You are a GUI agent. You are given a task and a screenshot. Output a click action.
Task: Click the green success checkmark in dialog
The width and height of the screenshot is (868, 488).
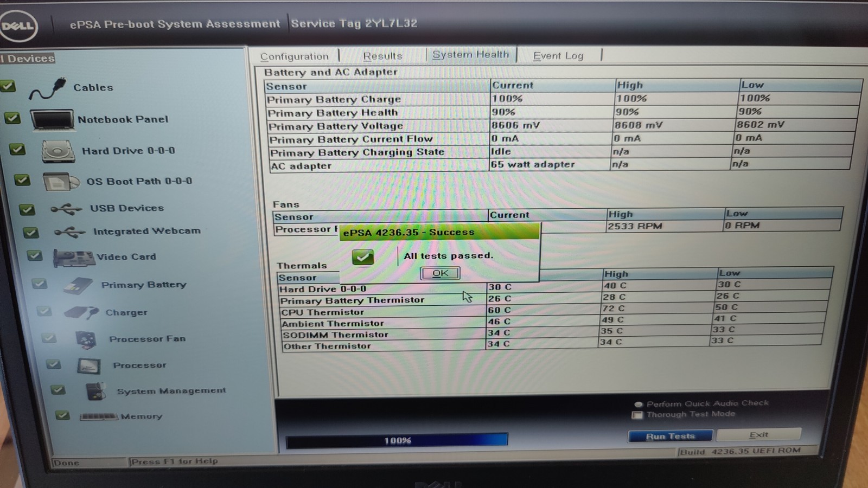point(362,256)
